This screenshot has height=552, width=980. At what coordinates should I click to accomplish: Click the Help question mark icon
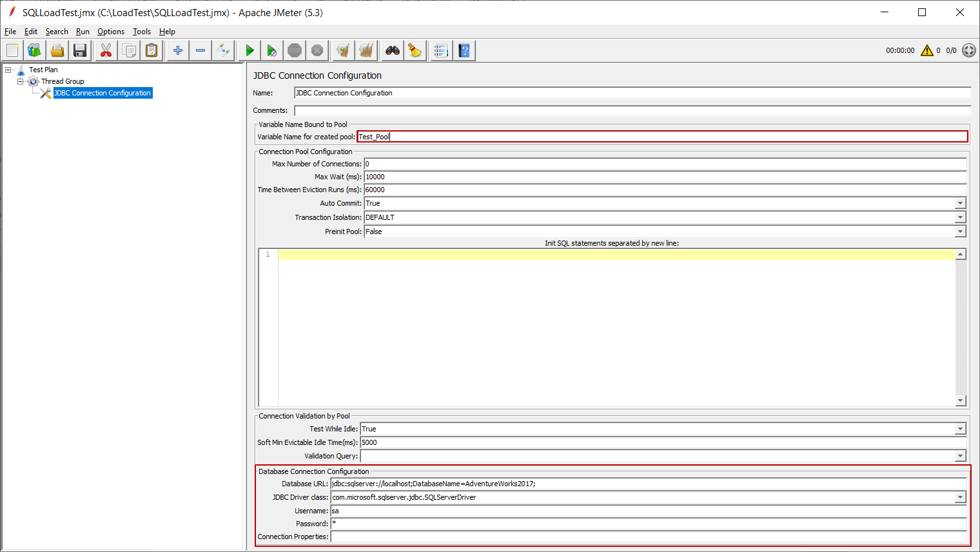coord(464,50)
